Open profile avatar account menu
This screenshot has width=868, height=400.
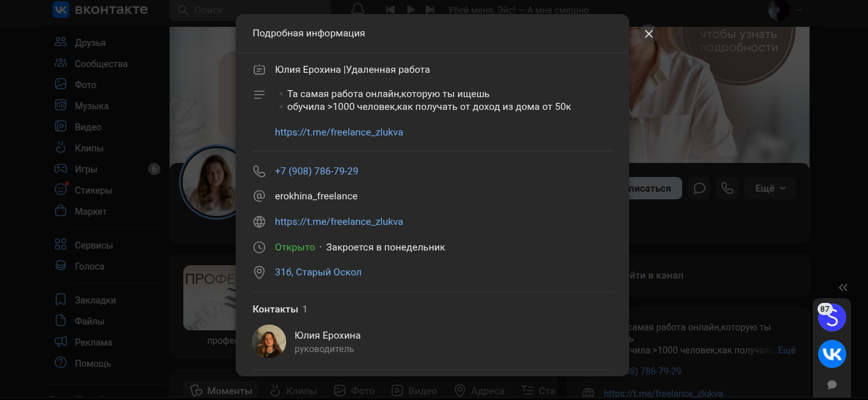click(x=785, y=10)
